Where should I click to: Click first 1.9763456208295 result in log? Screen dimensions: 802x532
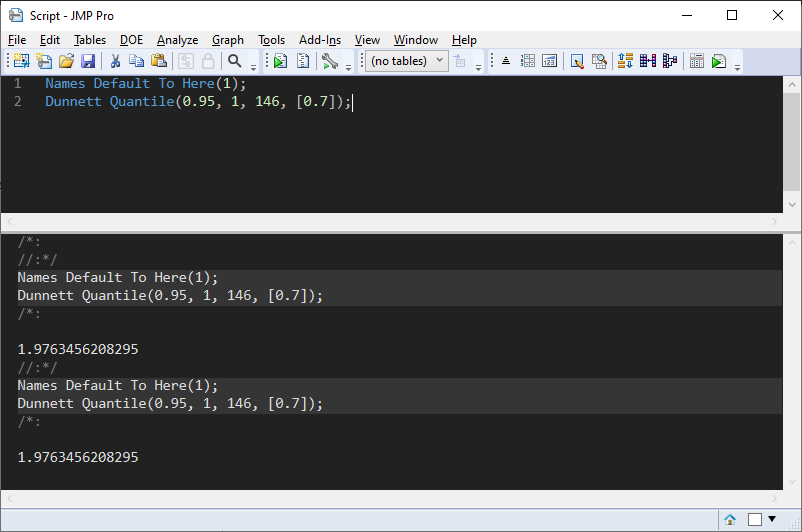78,349
